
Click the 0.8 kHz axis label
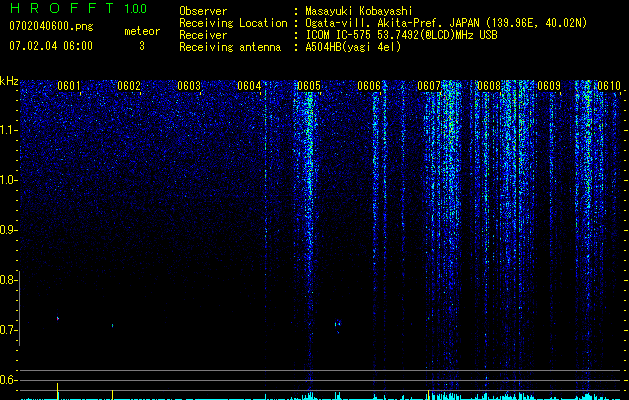[x=7, y=280]
